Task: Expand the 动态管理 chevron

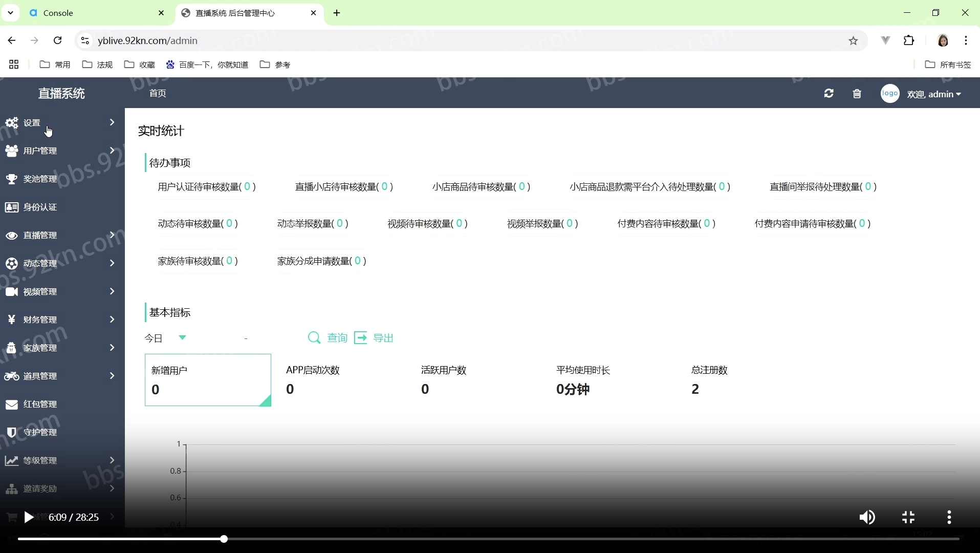Action: click(x=112, y=263)
